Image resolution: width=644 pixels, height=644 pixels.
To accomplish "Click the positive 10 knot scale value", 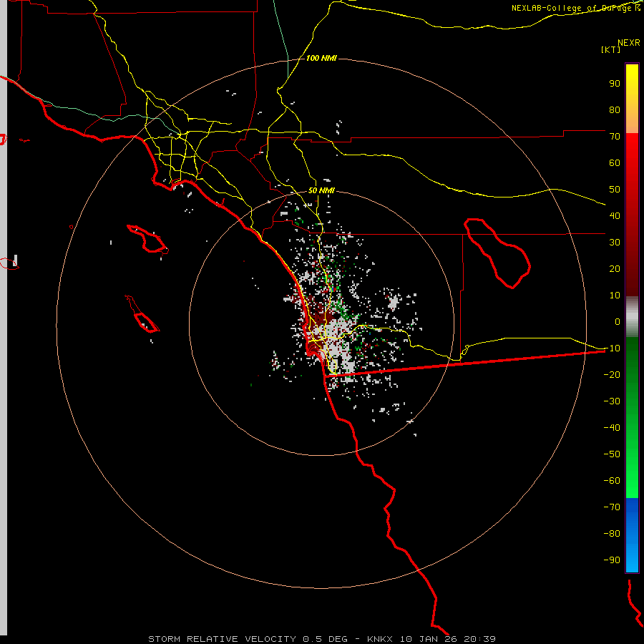I will (615, 296).
